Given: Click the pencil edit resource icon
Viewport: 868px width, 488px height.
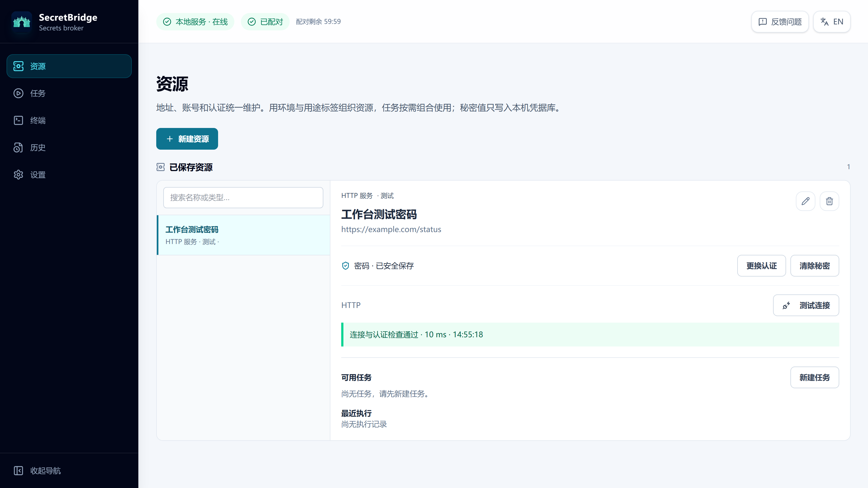Looking at the screenshot, I should (805, 201).
